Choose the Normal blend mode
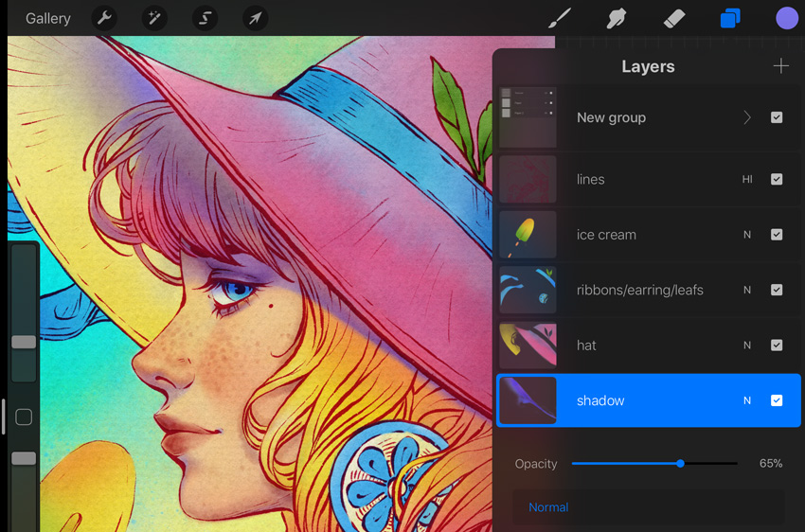The height and width of the screenshot is (532, 805). tap(548, 507)
